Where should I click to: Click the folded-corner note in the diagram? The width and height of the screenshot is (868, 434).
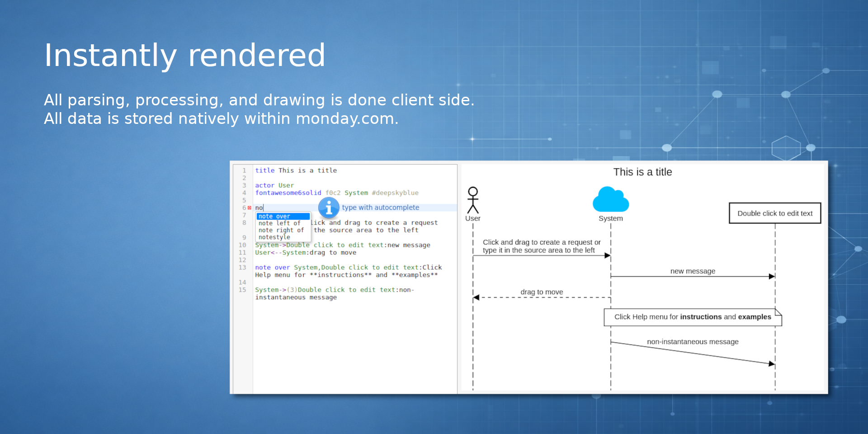(x=693, y=317)
